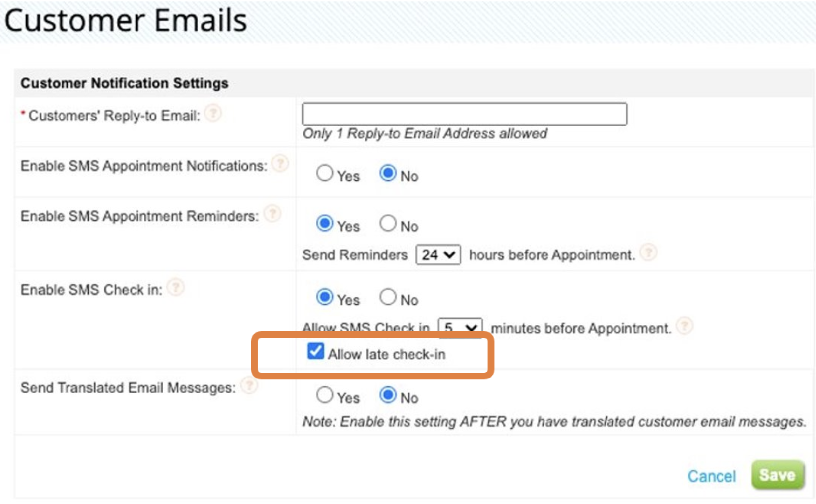Select Yes for Enable SMS Check in
The height and width of the screenshot is (504, 816).
coord(325,297)
